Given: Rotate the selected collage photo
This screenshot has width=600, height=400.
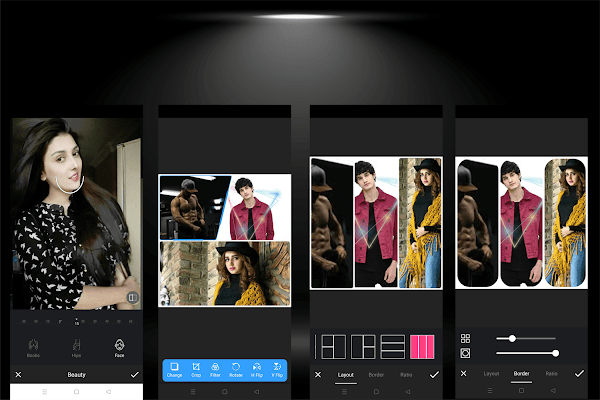Looking at the screenshot, I should (x=236, y=370).
